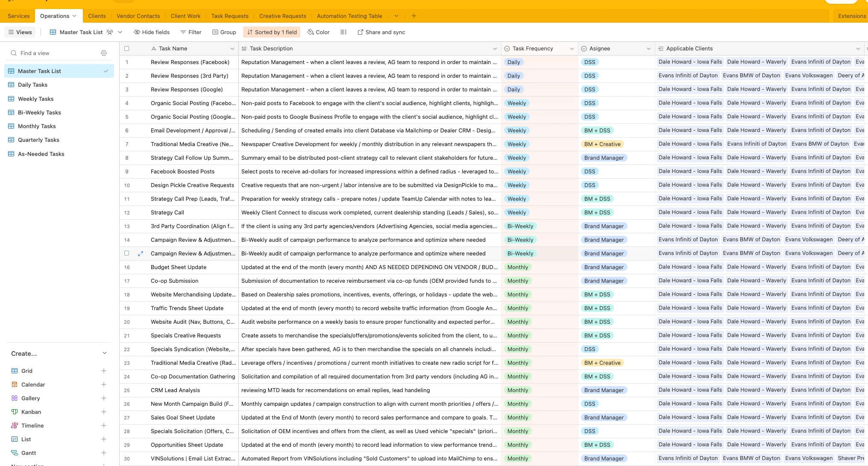Add a new Gantt view plus icon
The height and width of the screenshot is (466, 868).
point(104,453)
